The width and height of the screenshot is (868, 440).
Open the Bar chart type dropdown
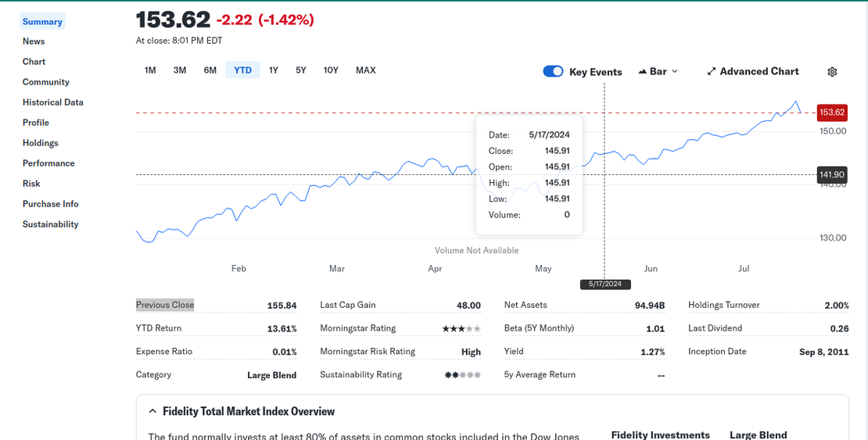click(x=658, y=71)
